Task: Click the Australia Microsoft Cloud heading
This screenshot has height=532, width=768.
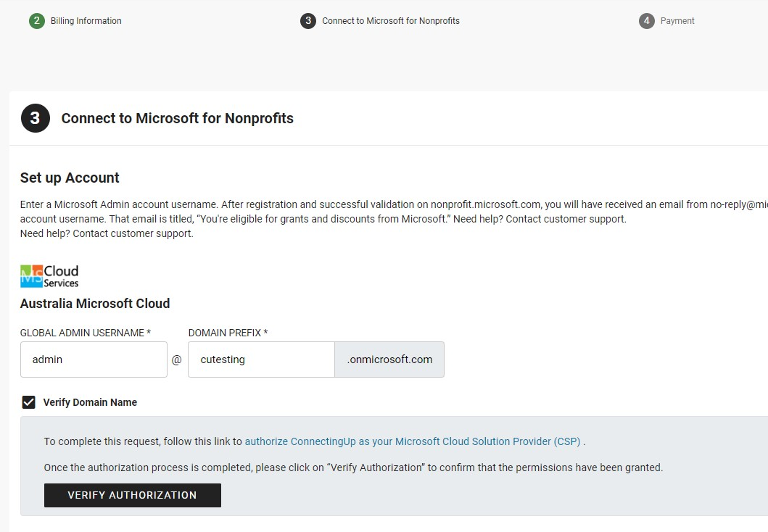Action: point(95,304)
